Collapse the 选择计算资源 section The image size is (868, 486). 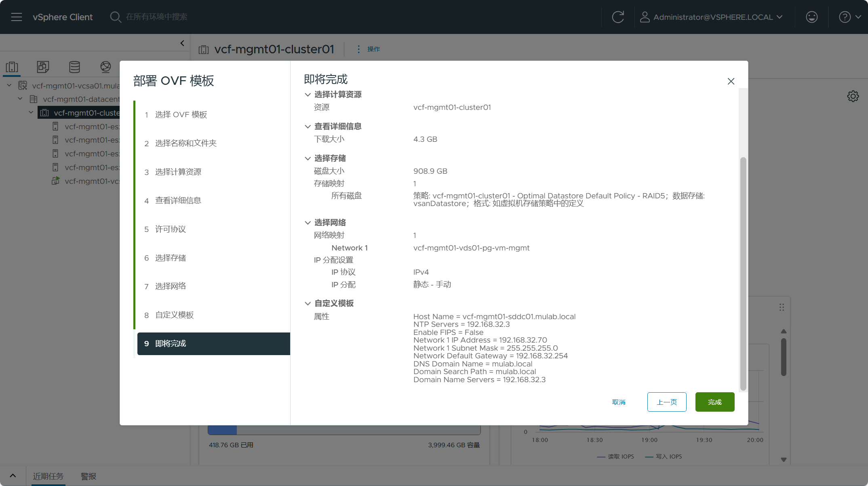point(308,95)
